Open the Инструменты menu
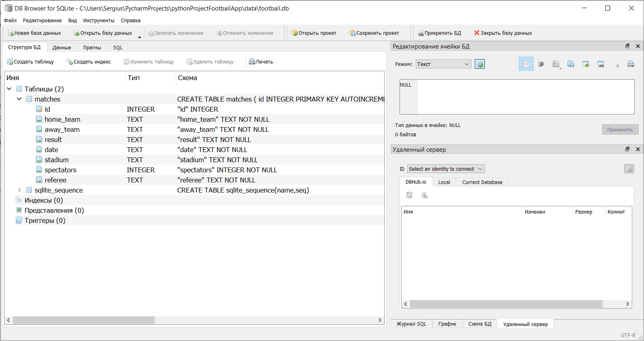This screenshot has width=644, height=341. point(99,21)
